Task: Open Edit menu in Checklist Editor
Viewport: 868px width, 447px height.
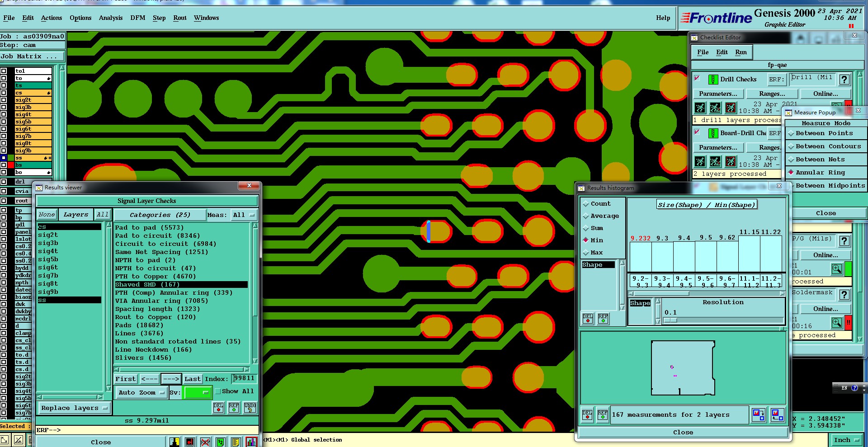Action: [722, 52]
